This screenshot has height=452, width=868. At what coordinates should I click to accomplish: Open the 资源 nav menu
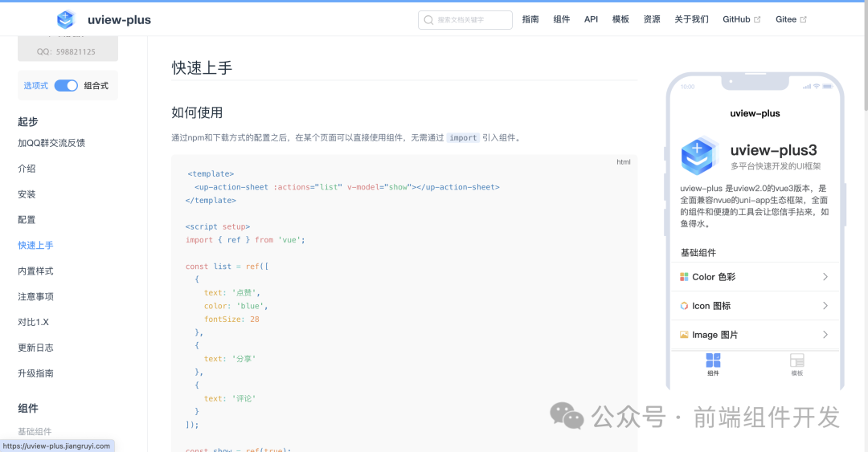(652, 19)
